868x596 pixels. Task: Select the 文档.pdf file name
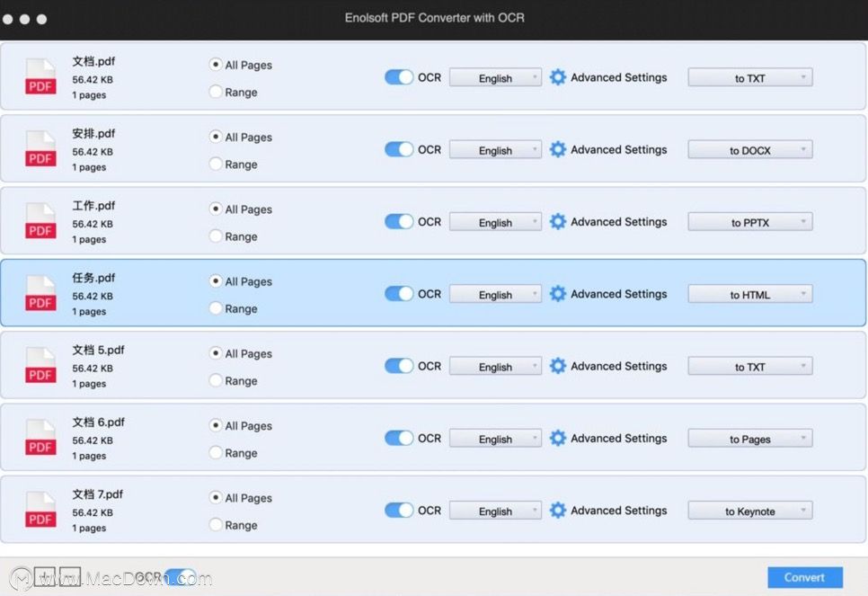(x=93, y=61)
